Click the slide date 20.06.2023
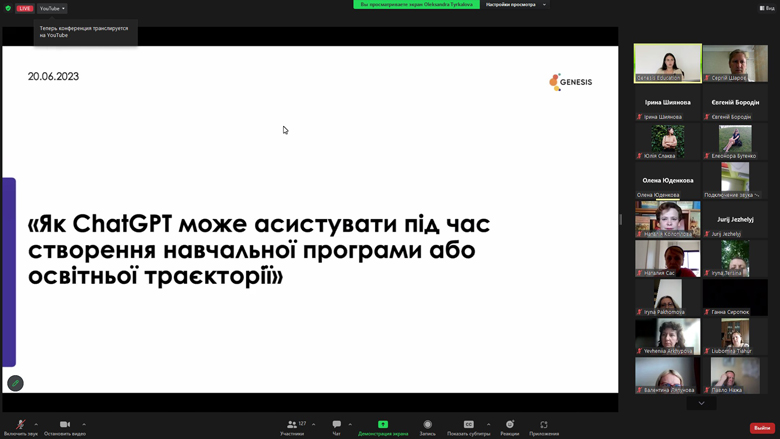Image resolution: width=780 pixels, height=439 pixels. tap(53, 77)
